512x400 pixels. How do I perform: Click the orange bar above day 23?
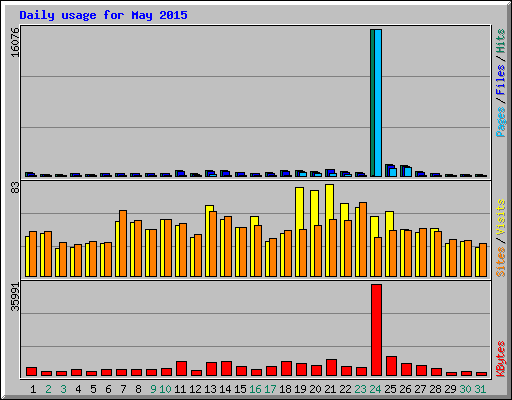point(363,239)
